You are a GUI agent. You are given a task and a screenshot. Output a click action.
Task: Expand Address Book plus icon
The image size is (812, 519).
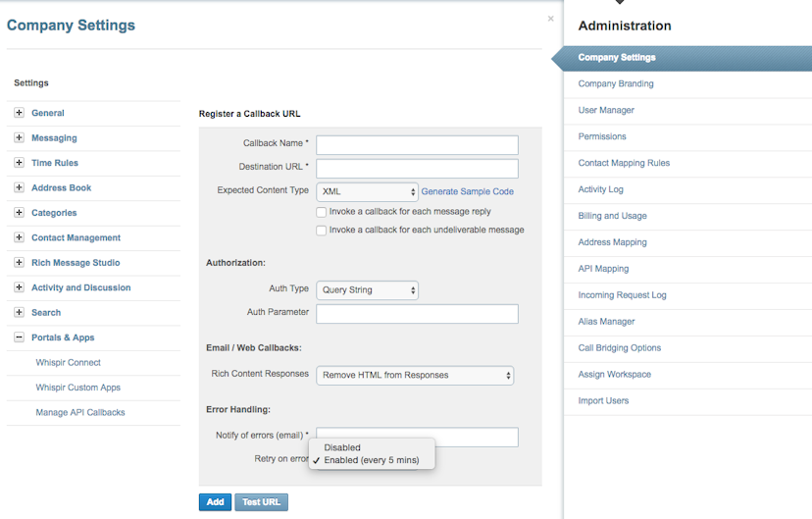click(19, 187)
